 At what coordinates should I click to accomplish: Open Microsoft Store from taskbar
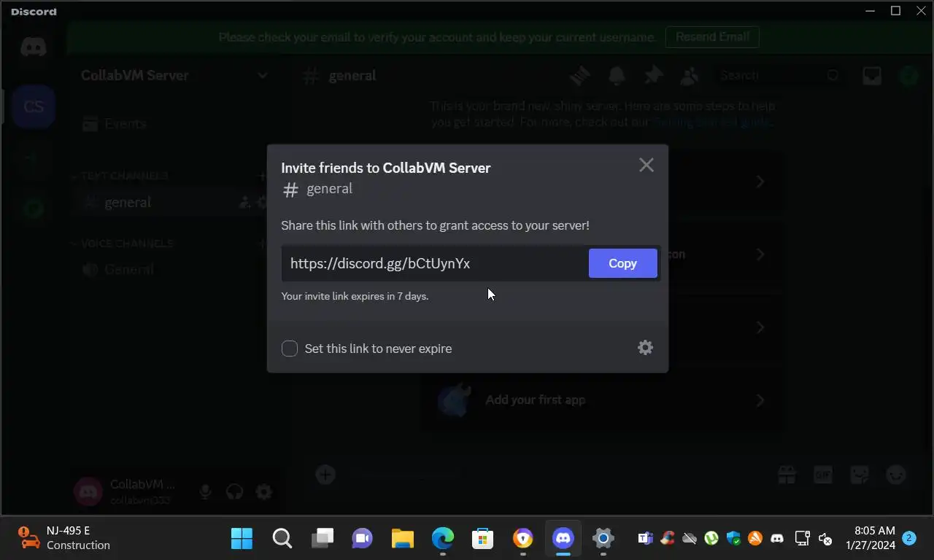pos(482,538)
